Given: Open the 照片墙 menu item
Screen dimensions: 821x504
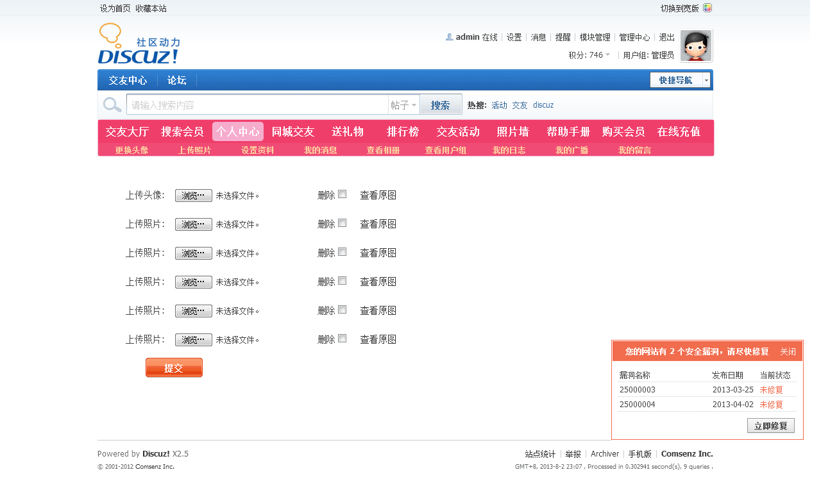Looking at the screenshot, I should pyautogui.click(x=512, y=131).
